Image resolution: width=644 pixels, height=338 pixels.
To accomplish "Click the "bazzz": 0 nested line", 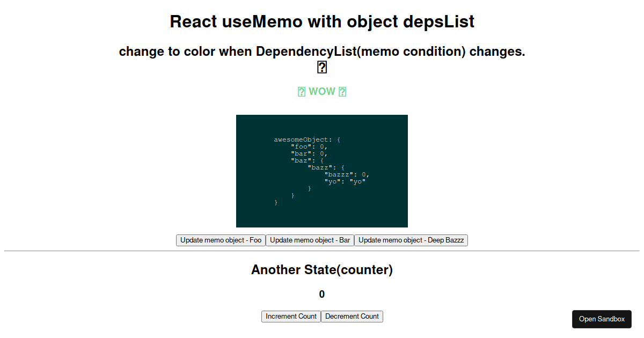I will pyautogui.click(x=347, y=174).
